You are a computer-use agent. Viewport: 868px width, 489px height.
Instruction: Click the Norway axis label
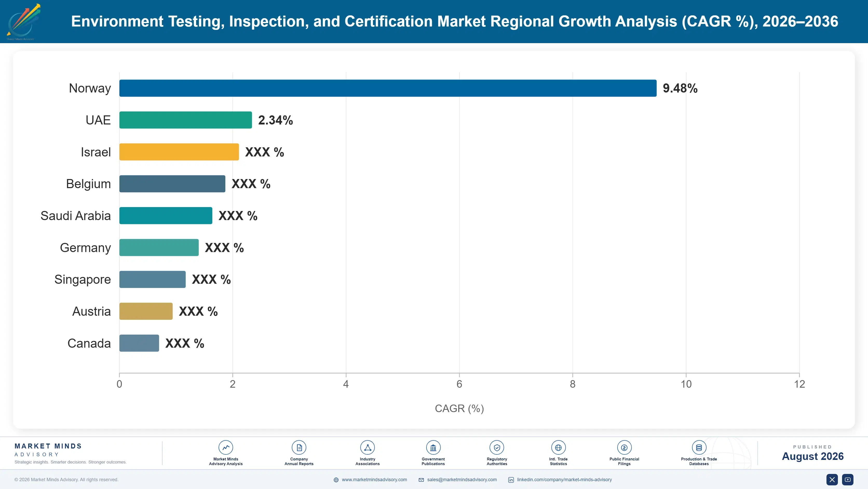90,88
